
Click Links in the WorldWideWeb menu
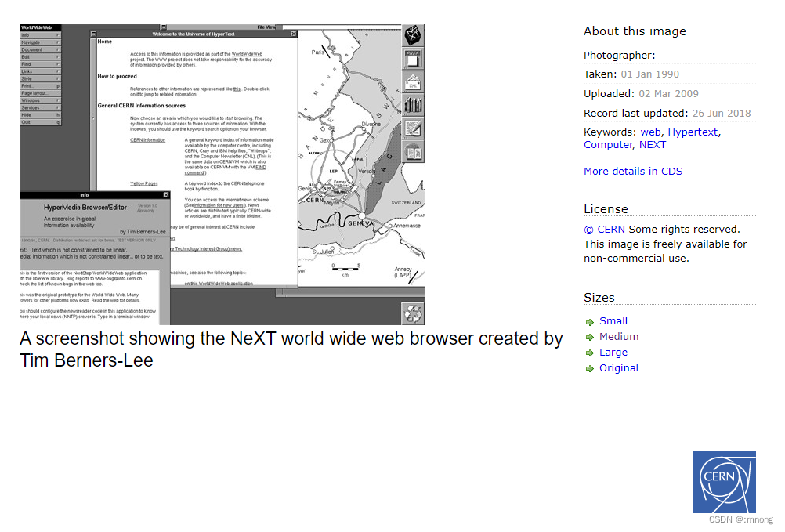click(x=41, y=71)
